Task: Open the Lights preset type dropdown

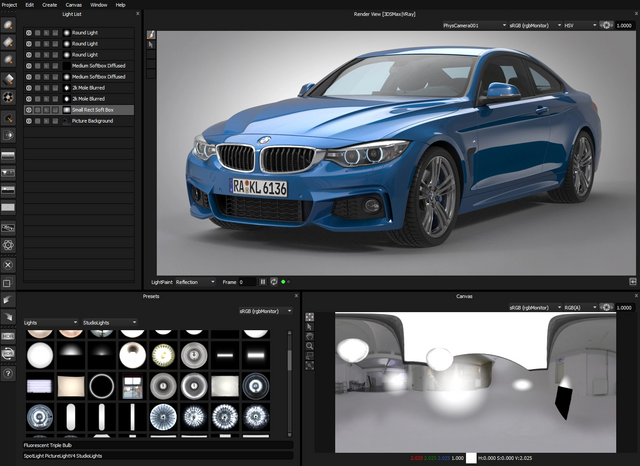Action: 51,322
